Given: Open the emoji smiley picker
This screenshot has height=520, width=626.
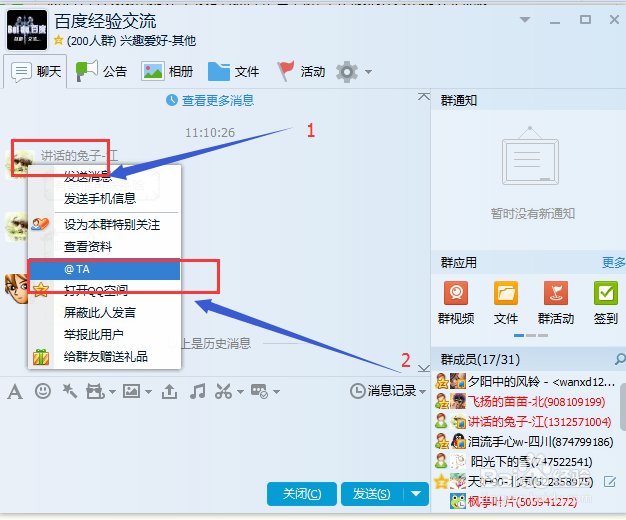Looking at the screenshot, I should click(x=43, y=391).
